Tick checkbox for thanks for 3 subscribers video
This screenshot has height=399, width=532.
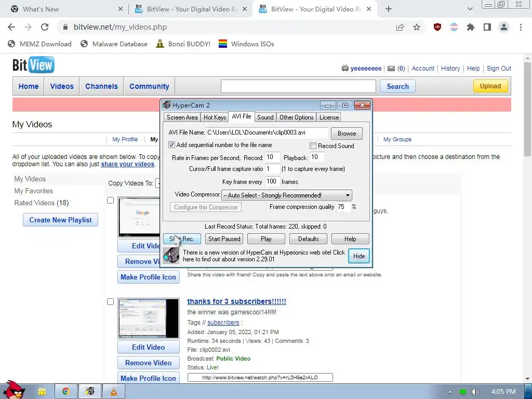[x=110, y=301]
